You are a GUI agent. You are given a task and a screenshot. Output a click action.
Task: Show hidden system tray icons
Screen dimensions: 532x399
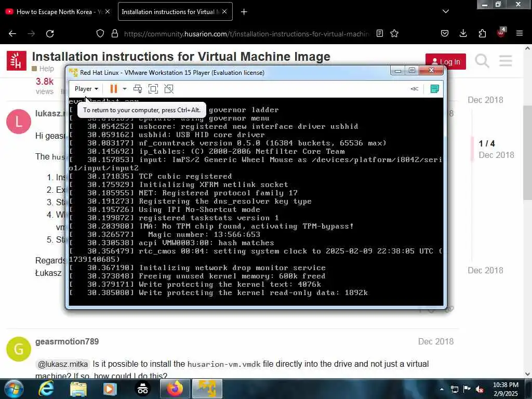point(442,389)
